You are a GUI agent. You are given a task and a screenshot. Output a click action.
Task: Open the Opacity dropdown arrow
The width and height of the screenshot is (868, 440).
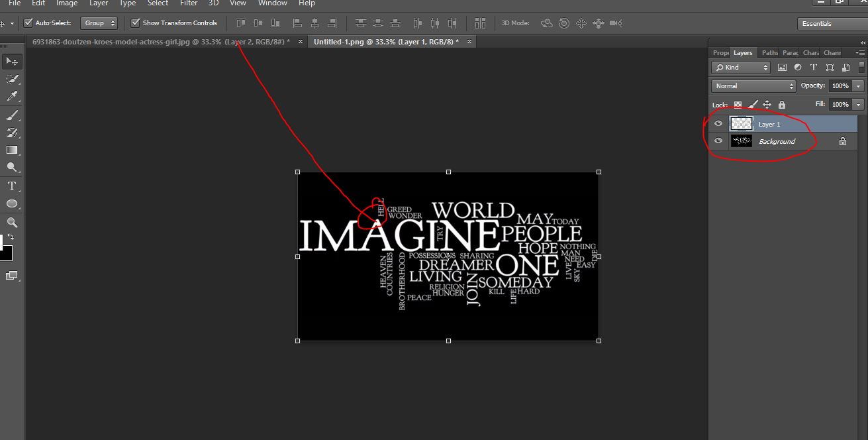coord(858,86)
